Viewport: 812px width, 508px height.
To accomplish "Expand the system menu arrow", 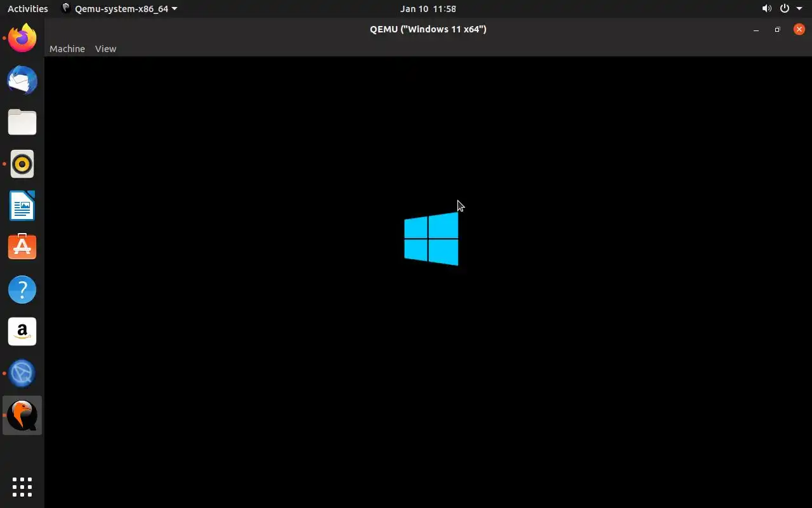I will [799, 9].
